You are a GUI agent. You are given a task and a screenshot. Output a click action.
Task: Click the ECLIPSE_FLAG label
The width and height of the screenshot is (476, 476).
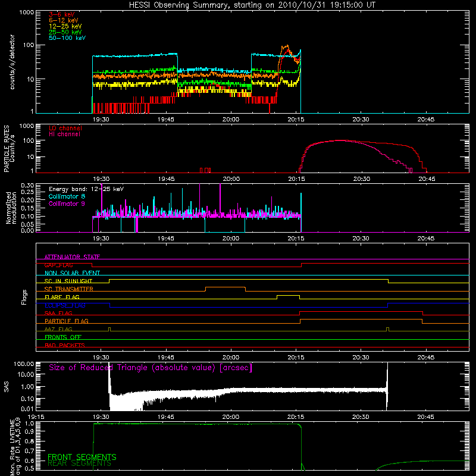65,305
